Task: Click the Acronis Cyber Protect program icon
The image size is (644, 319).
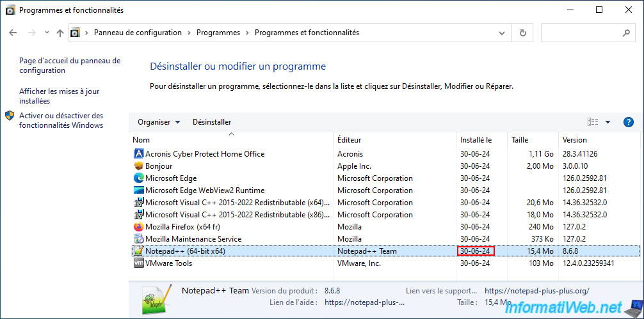Action: pos(139,154)
